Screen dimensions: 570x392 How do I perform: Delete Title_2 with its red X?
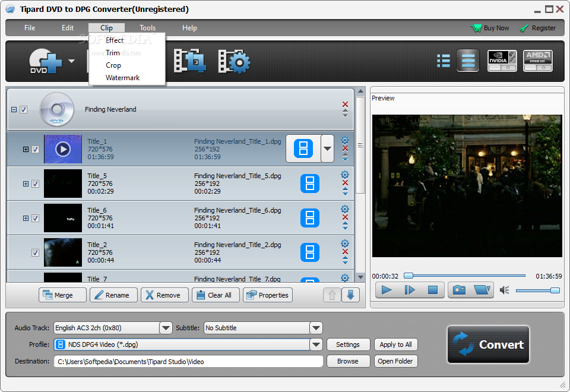(x=346, y=252)
